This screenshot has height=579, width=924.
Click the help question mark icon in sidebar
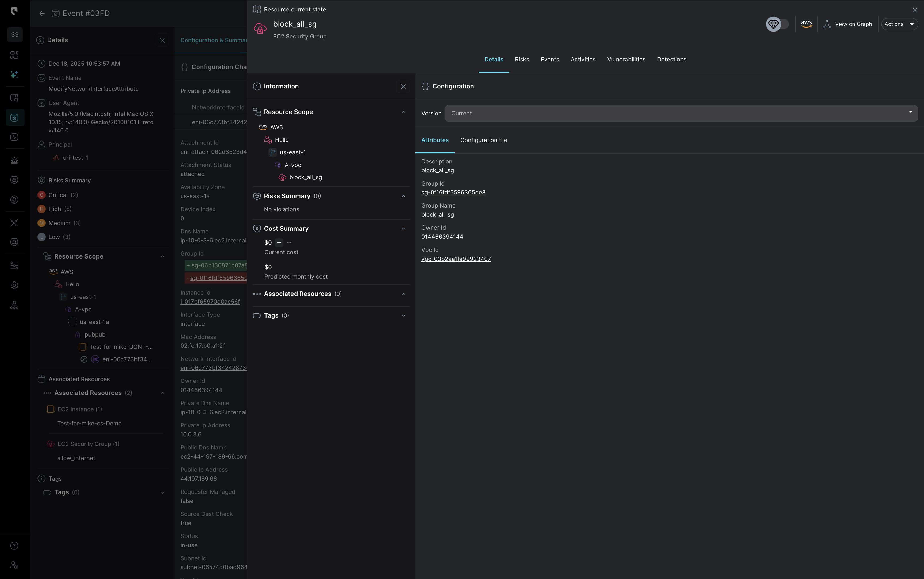click(14, 546)
